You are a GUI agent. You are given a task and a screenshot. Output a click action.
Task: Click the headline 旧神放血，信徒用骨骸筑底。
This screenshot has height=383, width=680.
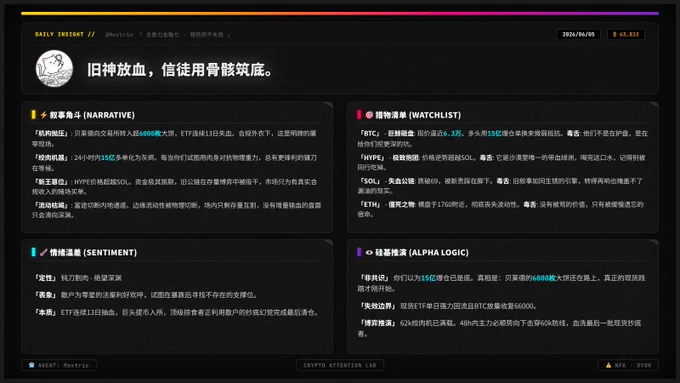(x=180, y=69)
